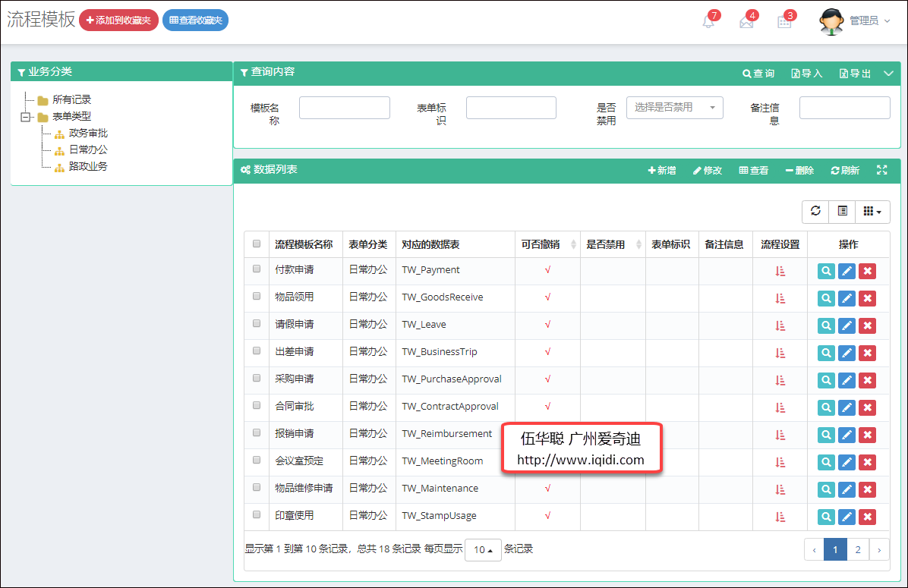
Task: Click the view magnifier icon for 物品维修申请
Action: 826,489
